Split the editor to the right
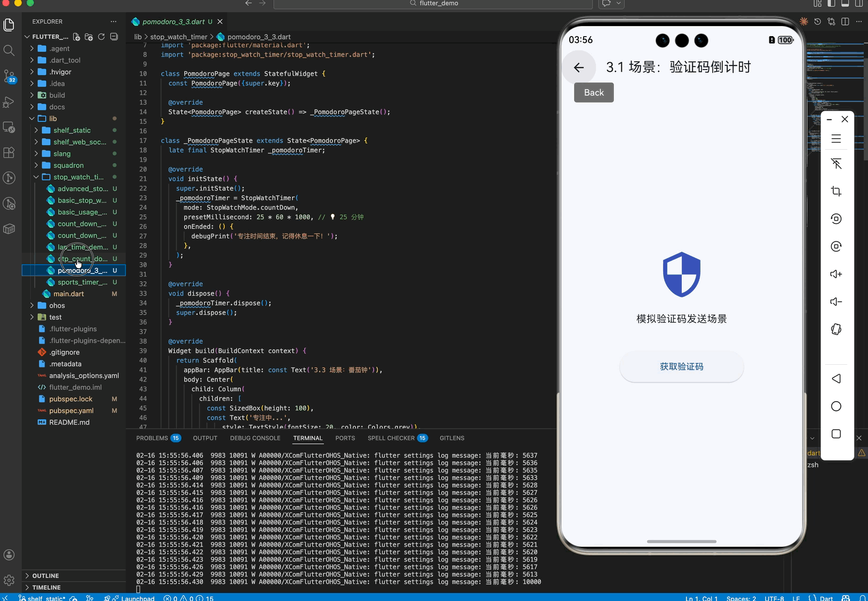 pyautogui.click(x=845, y=22)
